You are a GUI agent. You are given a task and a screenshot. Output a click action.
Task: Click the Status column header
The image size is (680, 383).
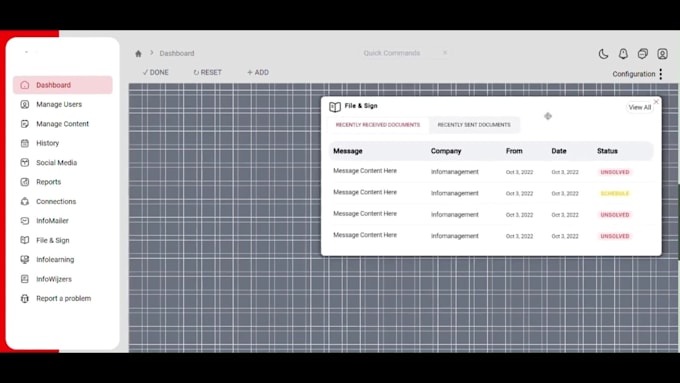(x=607, y=151)
